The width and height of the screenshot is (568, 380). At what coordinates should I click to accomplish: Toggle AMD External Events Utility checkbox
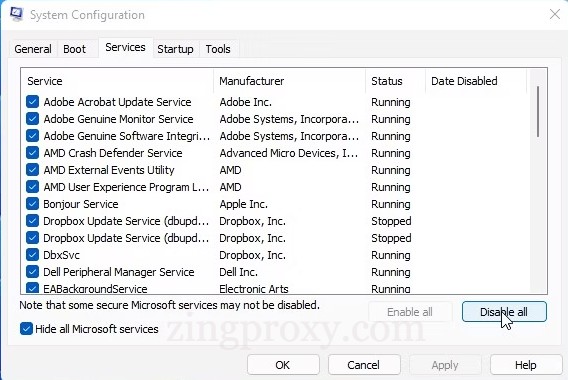point(32,170)
